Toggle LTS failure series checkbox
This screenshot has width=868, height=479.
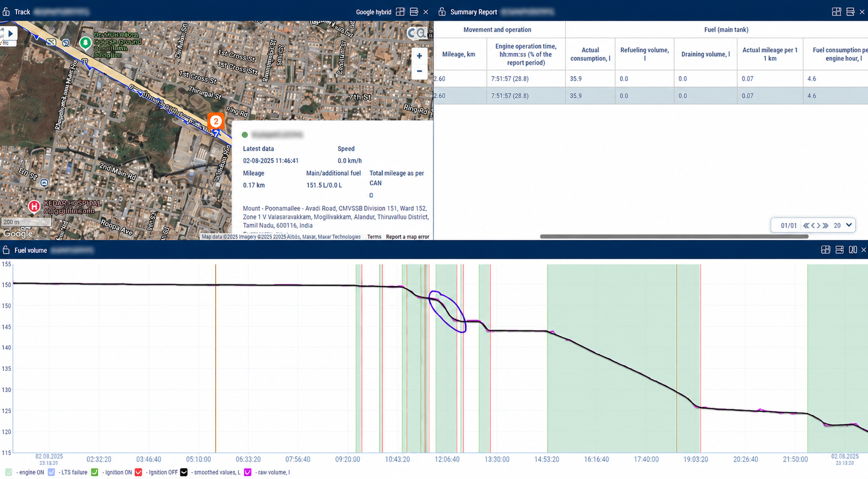pos(51,472)
